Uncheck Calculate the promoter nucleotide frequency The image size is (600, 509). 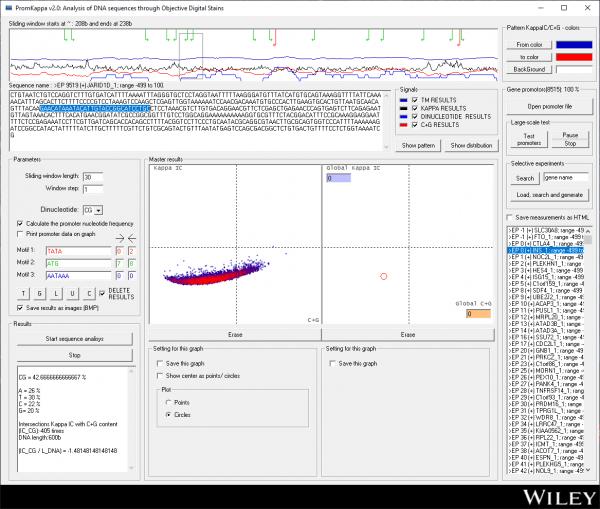(20, 224)
